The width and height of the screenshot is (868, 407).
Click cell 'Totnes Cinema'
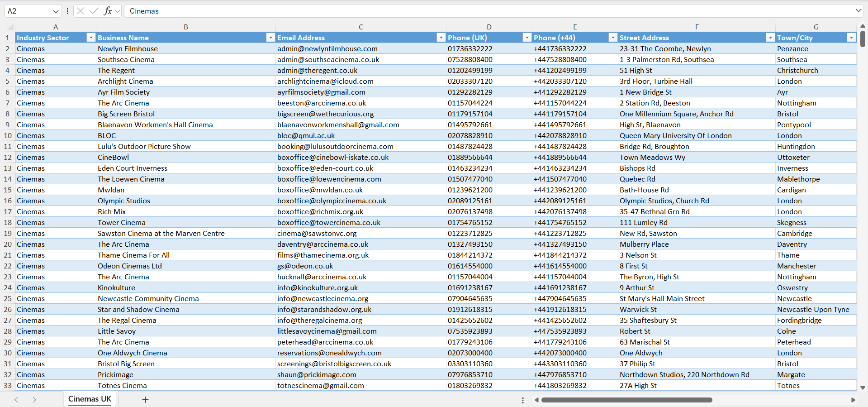[x=186, y=385]
